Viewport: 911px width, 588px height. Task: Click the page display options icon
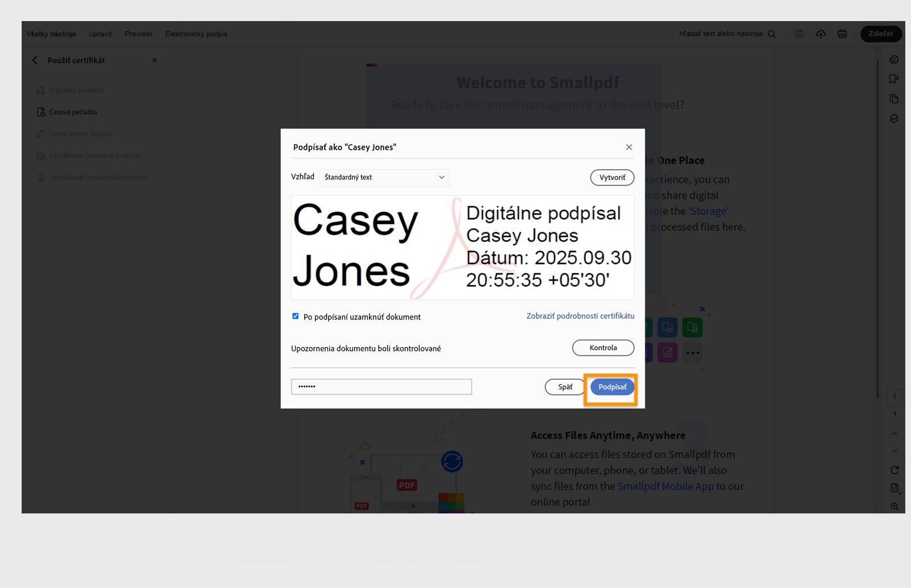[x=894, y=488]
